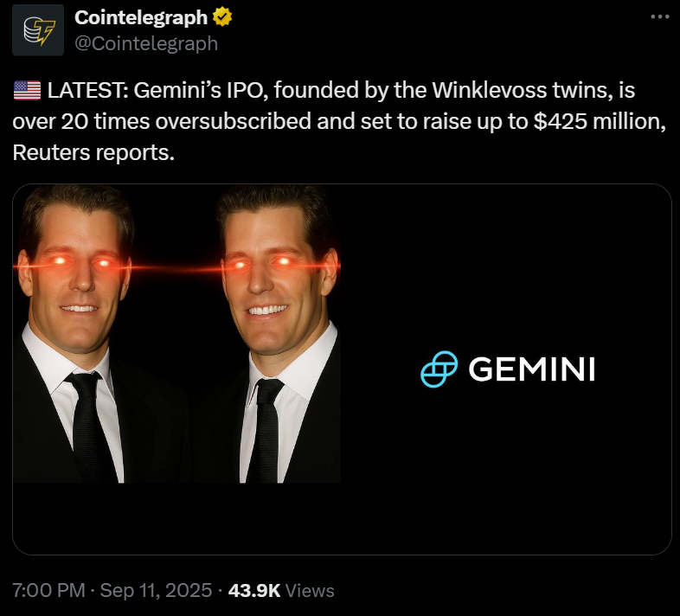Open the @Cointelegraph handle link
Image resolution: width=680 pixels, height=616 pixels.
(x=145, y=42)
